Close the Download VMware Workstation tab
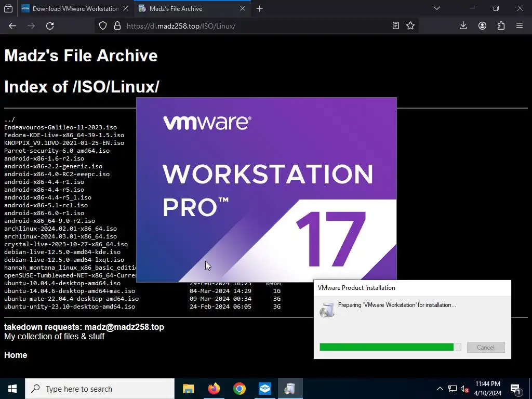This screenshot has height=399, width=532. (x=126, y=8)
